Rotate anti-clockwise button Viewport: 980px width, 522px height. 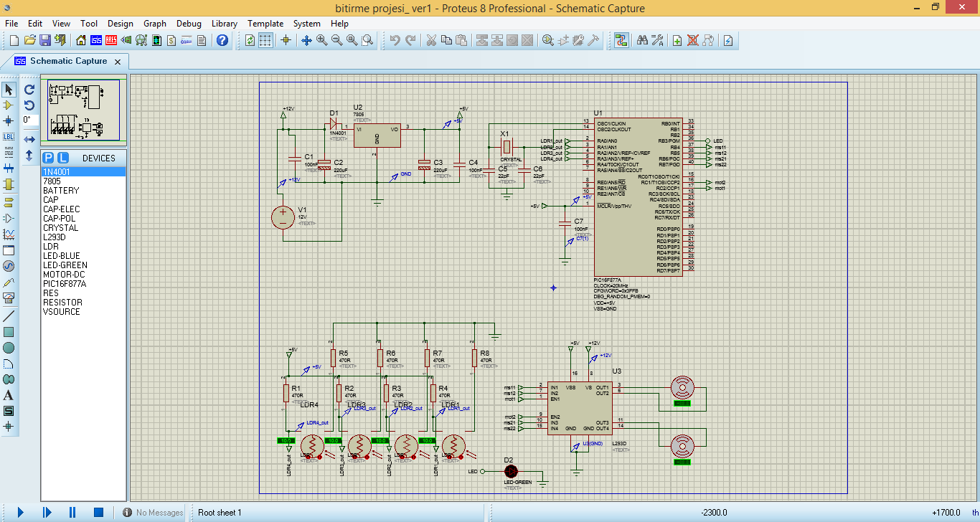pos(29,105)
